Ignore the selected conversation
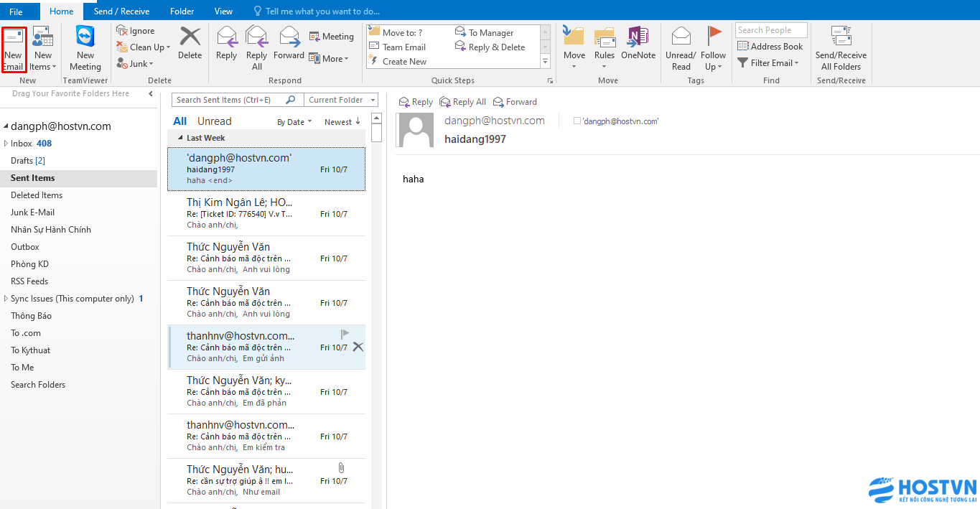The width and height of the screenshot is (980, 509). click(x=136, y=31)
